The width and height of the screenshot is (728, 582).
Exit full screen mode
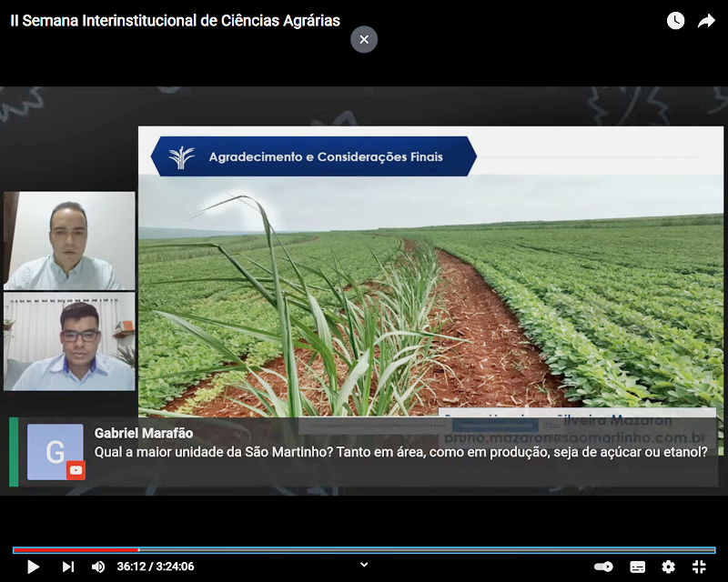click(x=699, y=567)
